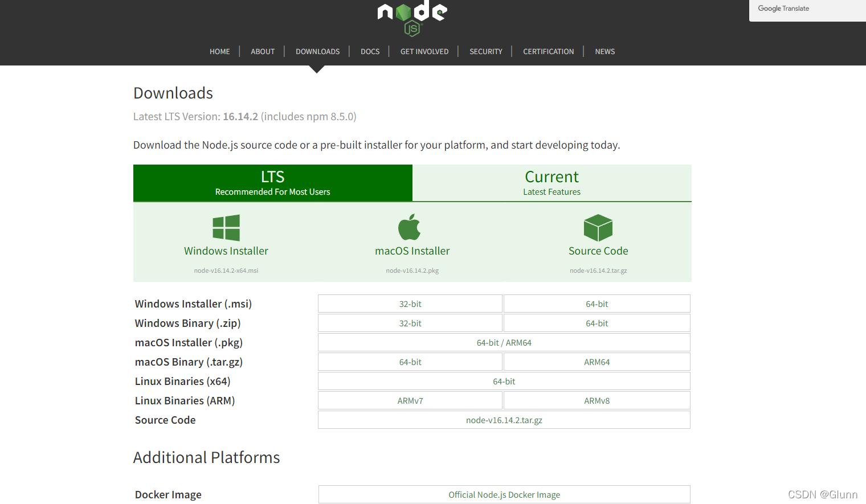Screen dimensions: 866x504
Task: Open the ABOUT nav item
Action: coord(263,51)
